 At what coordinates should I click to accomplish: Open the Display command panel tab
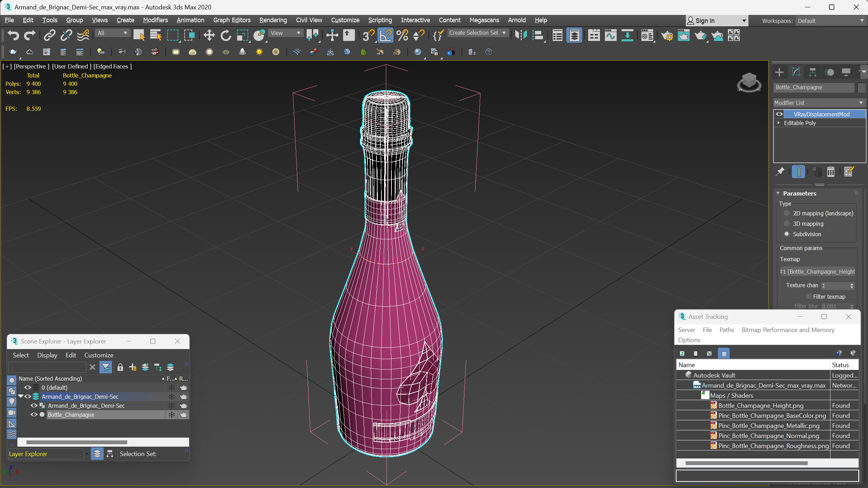[x=846, y=72]
